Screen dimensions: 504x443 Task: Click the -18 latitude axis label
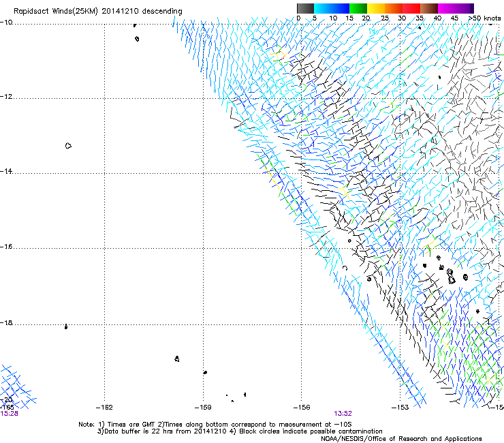[x=6, y=322]
